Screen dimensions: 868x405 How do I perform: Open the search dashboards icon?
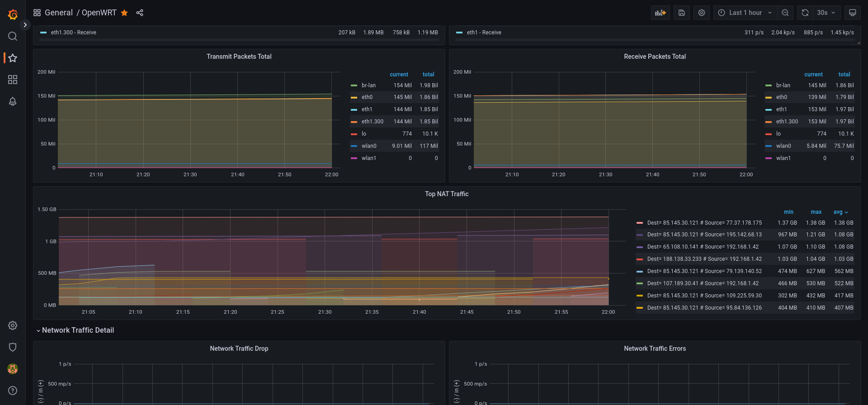(x=13, y=36)
